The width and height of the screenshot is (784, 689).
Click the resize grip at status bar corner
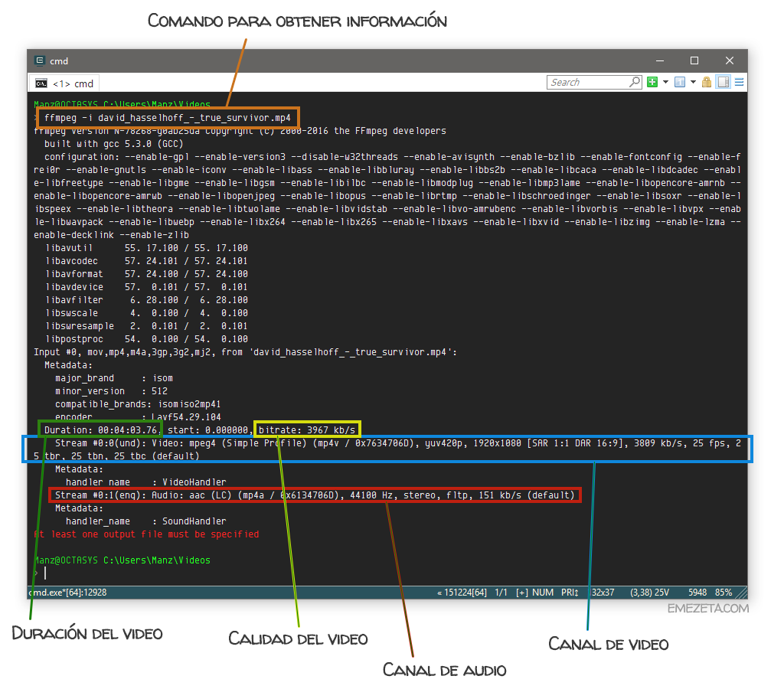point(741,593)
